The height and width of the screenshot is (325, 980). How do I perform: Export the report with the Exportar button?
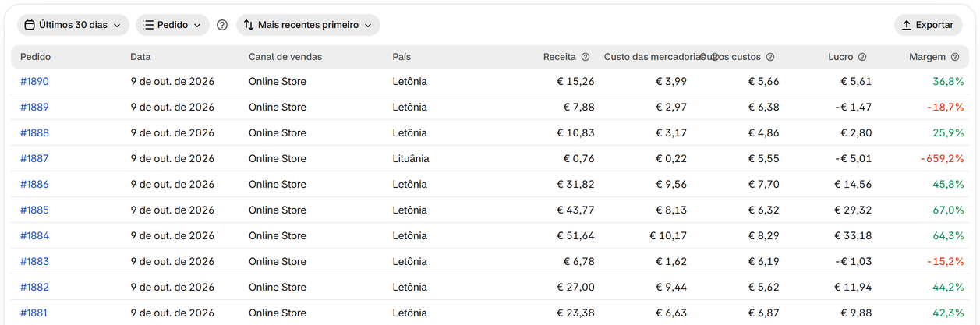click(x=929, y=25)
